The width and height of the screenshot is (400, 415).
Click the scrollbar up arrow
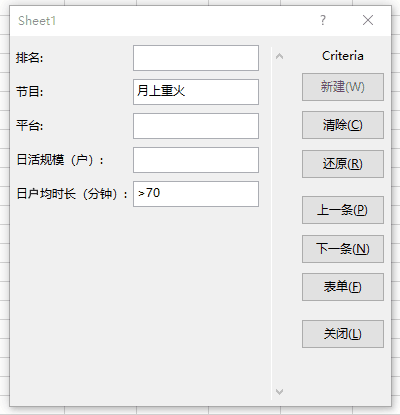[279, 56]
